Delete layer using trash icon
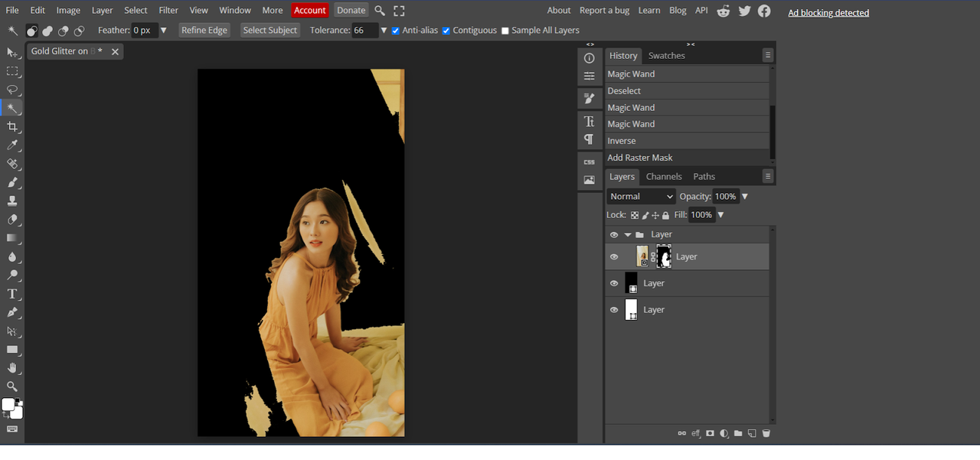Viewport: 980px width, 460px height. point(766,433)
